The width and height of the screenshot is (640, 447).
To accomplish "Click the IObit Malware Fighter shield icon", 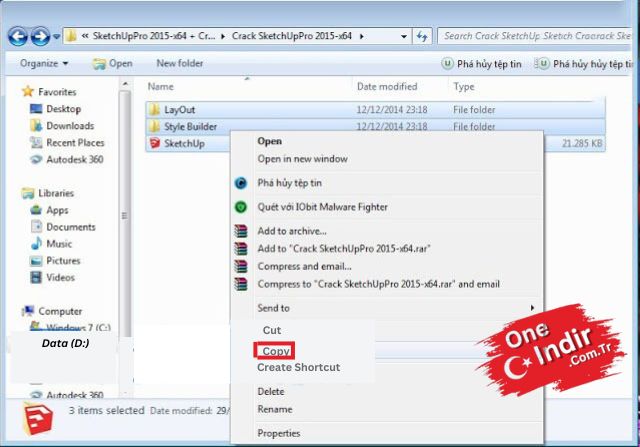I will tap(240, 207).
